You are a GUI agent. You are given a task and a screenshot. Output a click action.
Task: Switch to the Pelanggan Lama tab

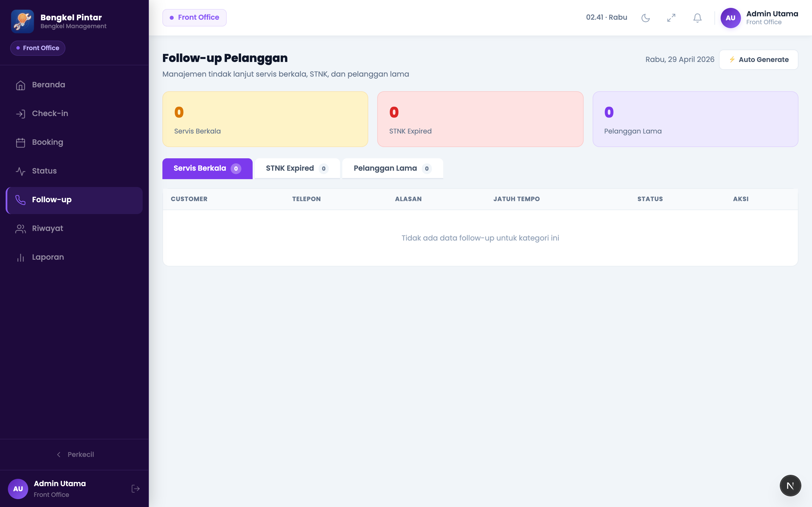[392, 168]
